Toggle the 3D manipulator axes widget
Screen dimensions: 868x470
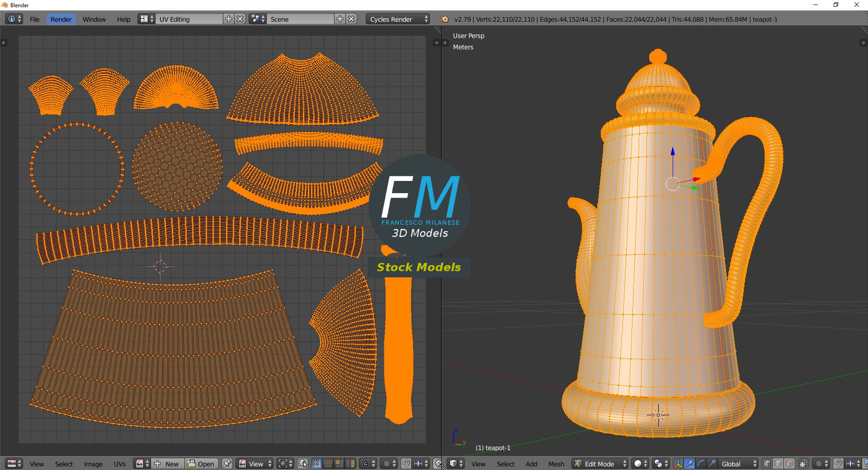tap(678, 464)
